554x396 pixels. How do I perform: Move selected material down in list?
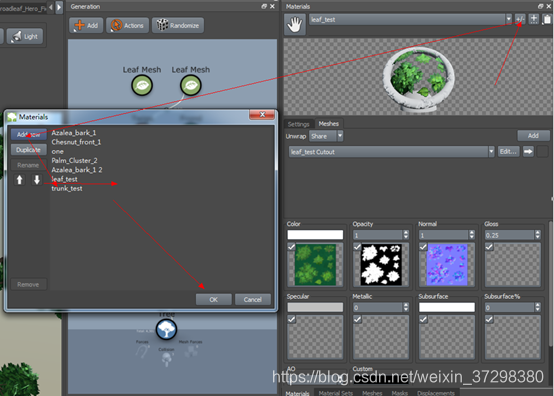point(37,180)
